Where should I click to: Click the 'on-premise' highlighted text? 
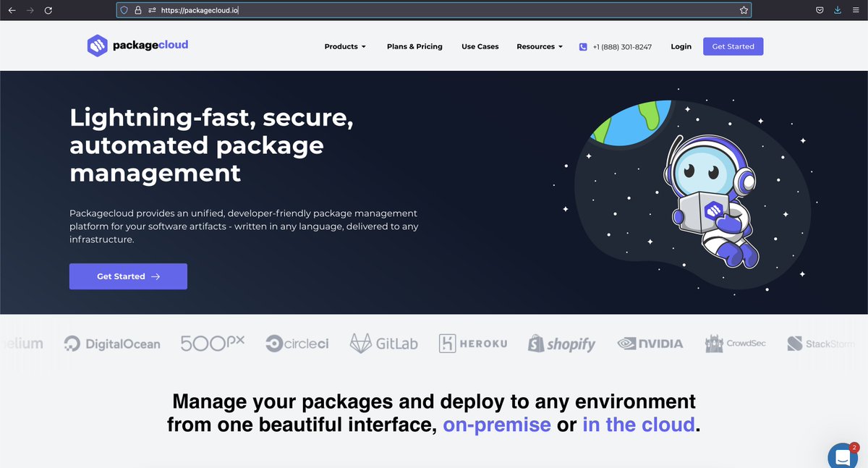tap(497, 424)
